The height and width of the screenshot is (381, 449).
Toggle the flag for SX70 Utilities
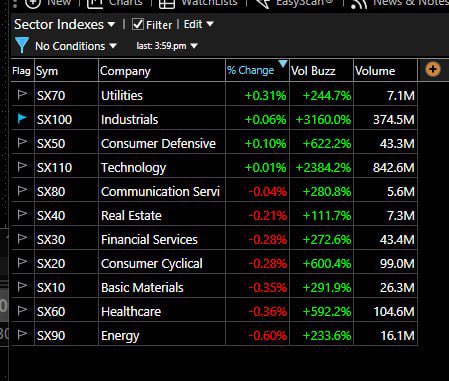22,95
